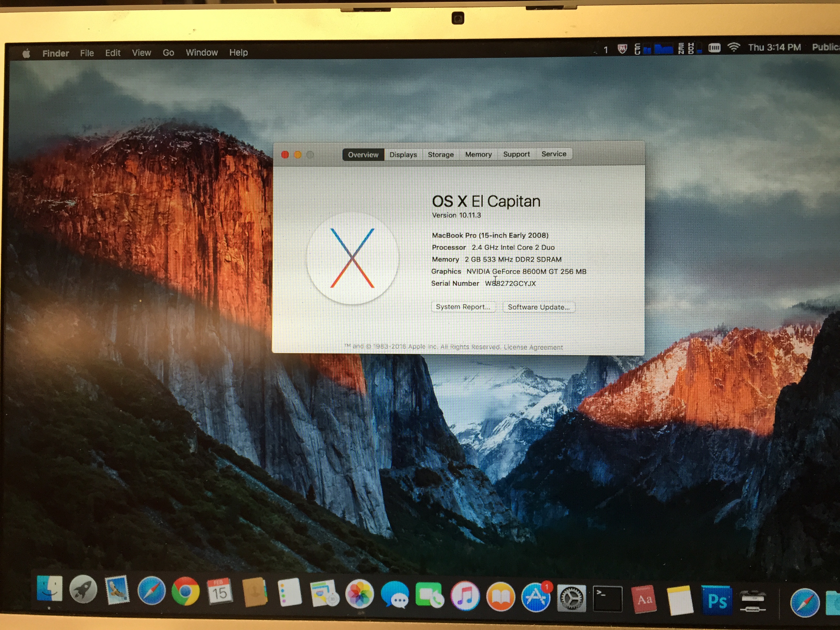This screenshot has height=630, width=840.
Task: Open Calendar showing FEB 15
Action: pyautogui.click(x=220, y=592)
